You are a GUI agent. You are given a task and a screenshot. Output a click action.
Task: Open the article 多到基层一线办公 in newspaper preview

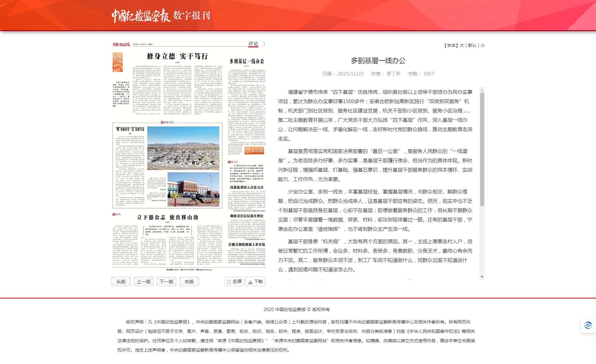pos(247,61)
